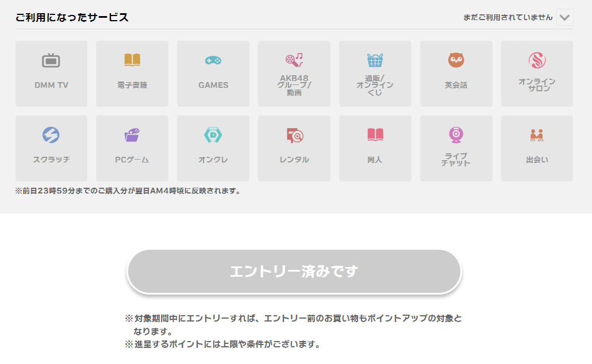This screenshot has width=592, height=364.
Task: Click the ご利用になったサービス heading
Action: [72, 17]
